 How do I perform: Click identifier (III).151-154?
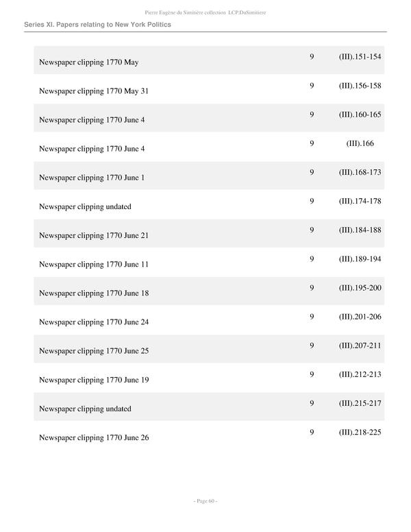click(360, 57)
